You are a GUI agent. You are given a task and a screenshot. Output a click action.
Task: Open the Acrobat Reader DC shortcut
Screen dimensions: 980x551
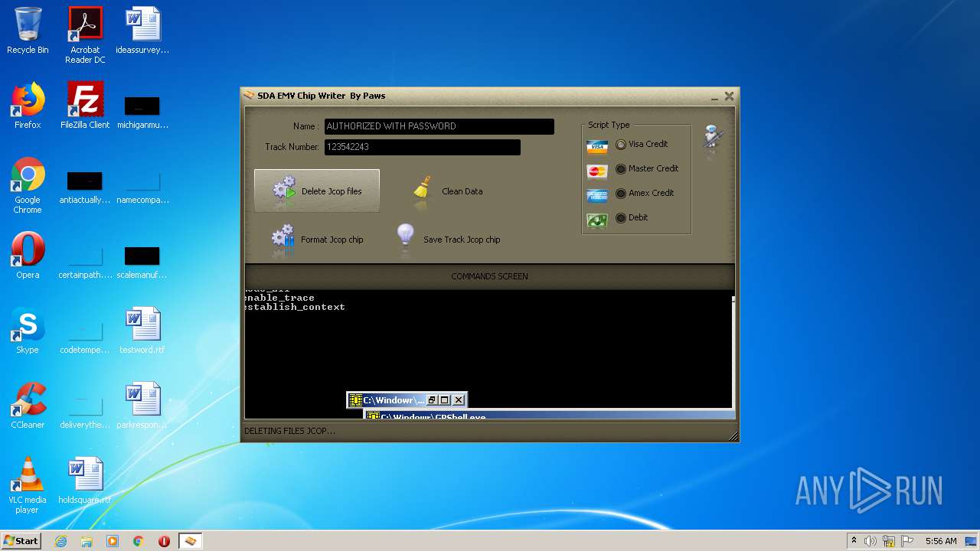pyautogui.click(x=85, y=35)
